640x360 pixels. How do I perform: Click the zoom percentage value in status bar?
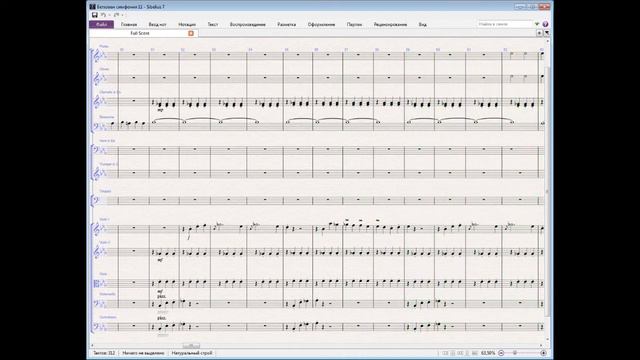[x=488, y=353]
